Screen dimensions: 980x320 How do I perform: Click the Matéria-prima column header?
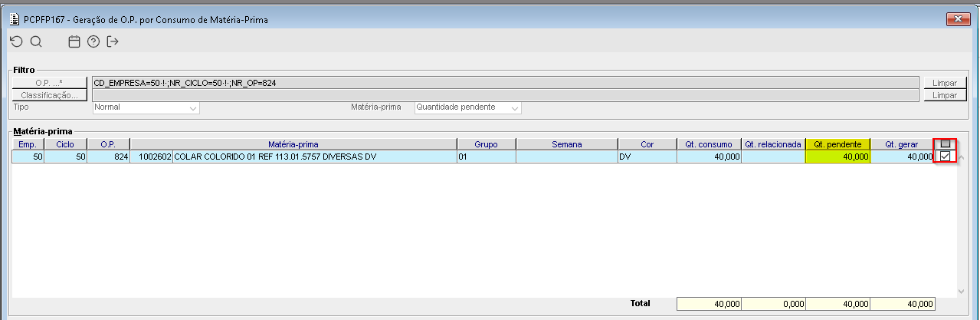[x=293, y=144]
